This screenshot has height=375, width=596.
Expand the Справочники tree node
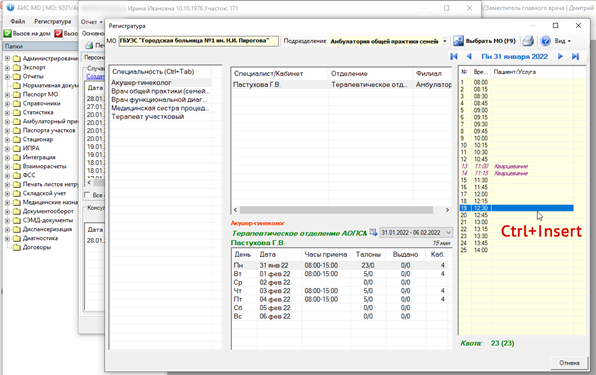click(7, 103)
